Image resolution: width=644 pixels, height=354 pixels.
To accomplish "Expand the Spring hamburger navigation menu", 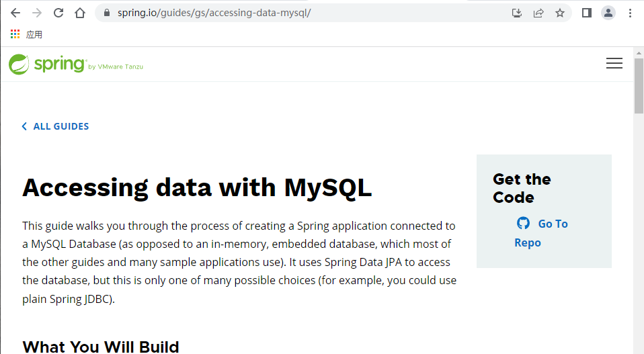I will [614, 63].
